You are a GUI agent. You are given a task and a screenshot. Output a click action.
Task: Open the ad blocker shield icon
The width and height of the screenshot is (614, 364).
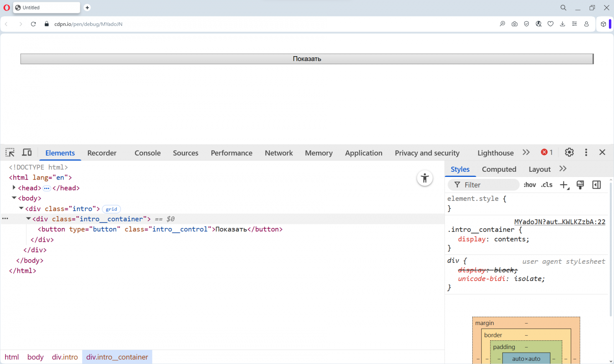526,24
